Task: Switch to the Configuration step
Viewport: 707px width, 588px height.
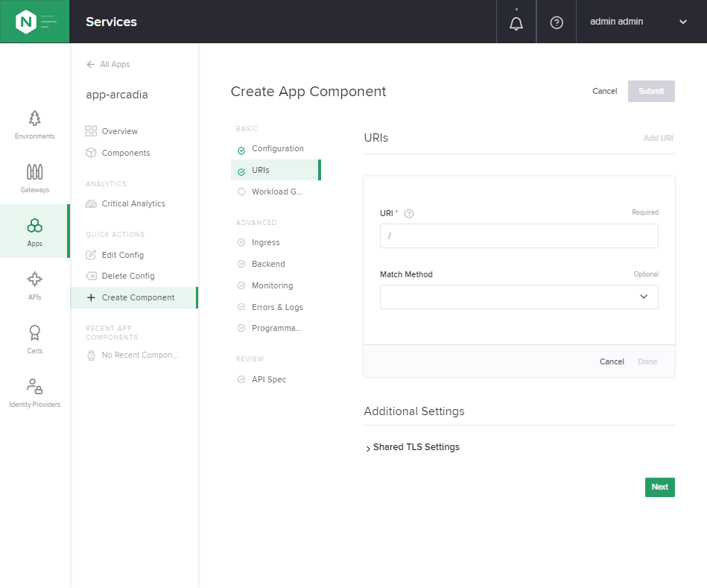Action: 276,149
